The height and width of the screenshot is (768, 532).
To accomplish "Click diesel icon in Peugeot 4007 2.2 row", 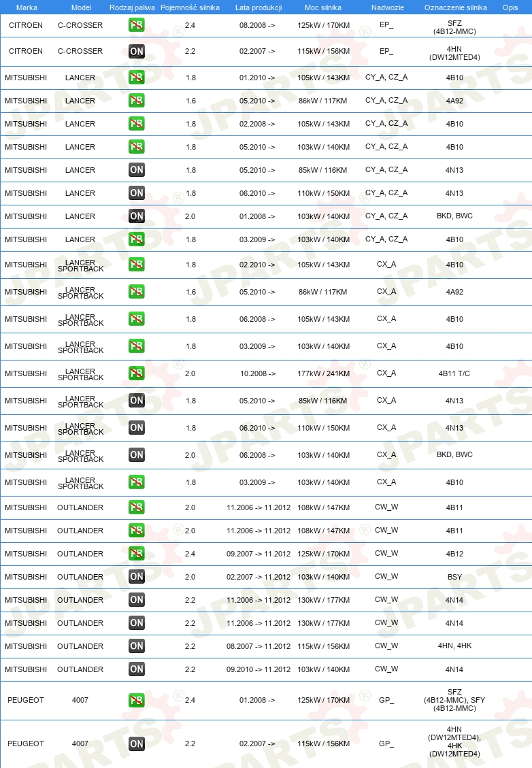I will coord(136,744).
